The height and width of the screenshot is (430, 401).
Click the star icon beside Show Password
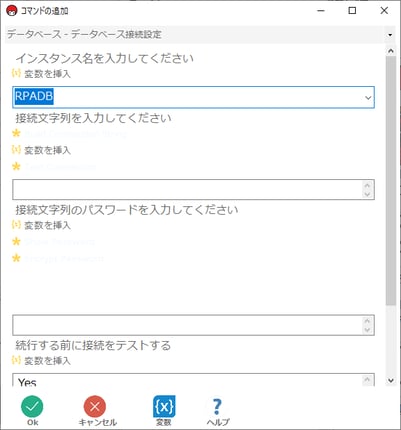tap(16, 241)
